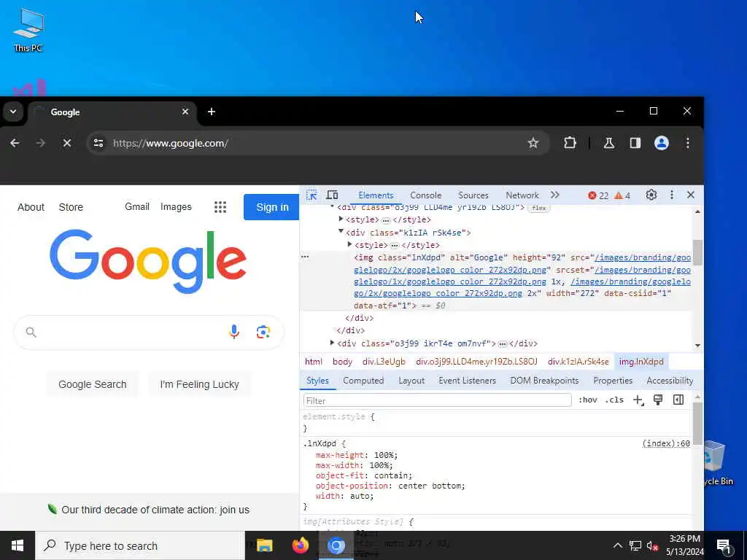Collapse the div class k1zIA rSk4se node
This screenshot has height=560, width=747.
tap(341, 231)
